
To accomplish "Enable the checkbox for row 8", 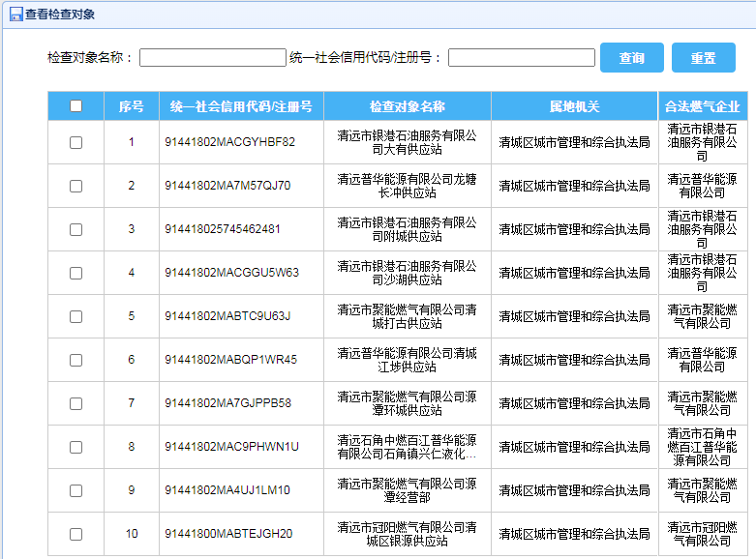I will (76, 447).
